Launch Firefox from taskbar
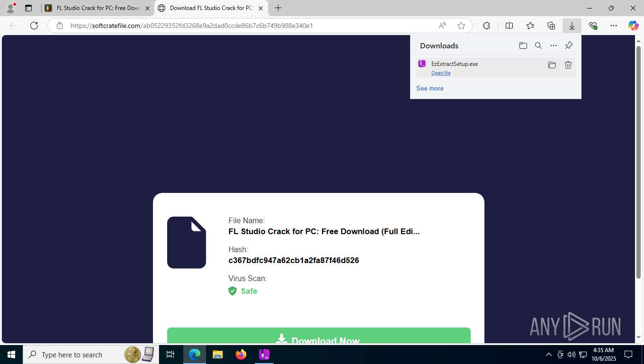The width and height of the screenshot is (644, 364). point(241,355)
